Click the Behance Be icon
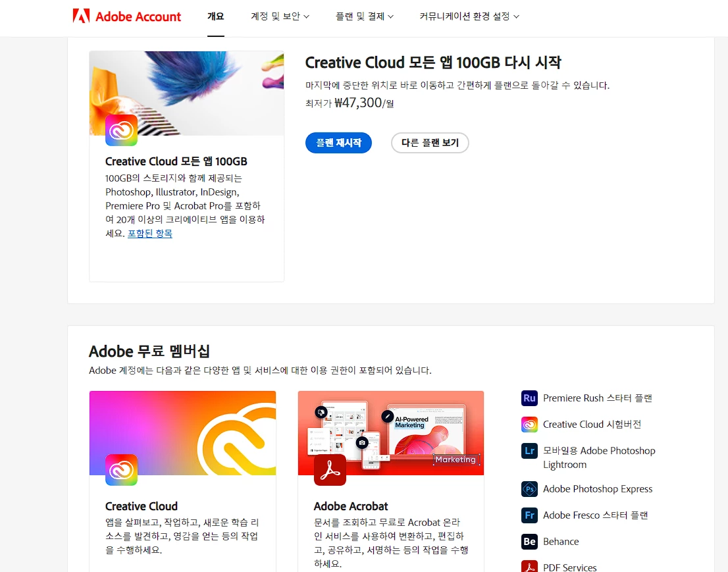This screenshot has width=728, height=572. tap(529, 541)
